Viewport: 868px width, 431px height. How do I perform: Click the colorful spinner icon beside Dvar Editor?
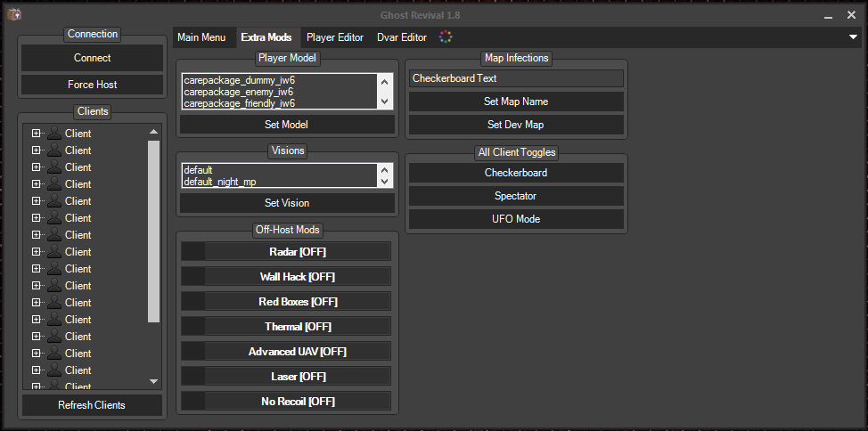[446, 37]
